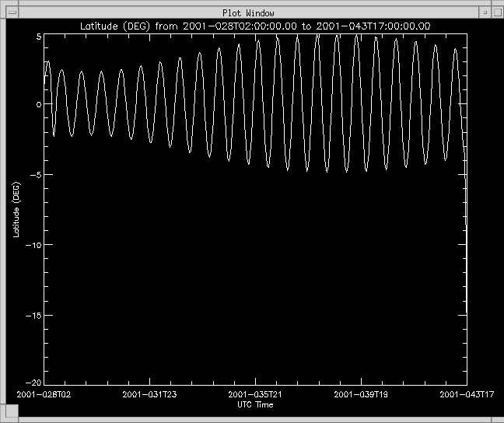Click the 2001-039T19 x-axis tick label
Image resolution: width=504 pixels, height=423 pixels.
pyautogui.click(x=361, y=395)
